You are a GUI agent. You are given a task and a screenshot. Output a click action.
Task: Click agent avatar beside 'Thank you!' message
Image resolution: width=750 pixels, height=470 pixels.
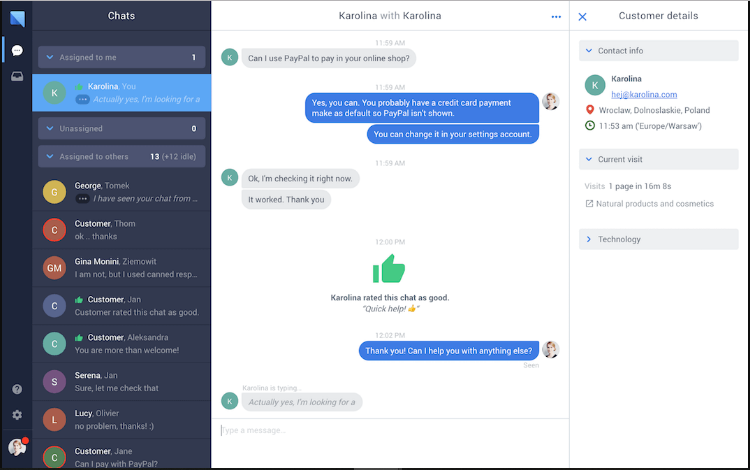[551, 350]
